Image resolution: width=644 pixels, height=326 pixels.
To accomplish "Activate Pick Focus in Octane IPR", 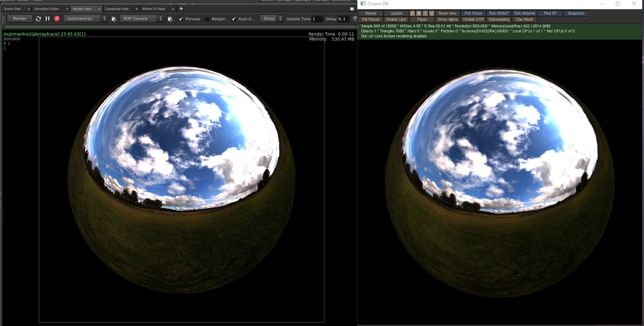I will tap(473, 14).
